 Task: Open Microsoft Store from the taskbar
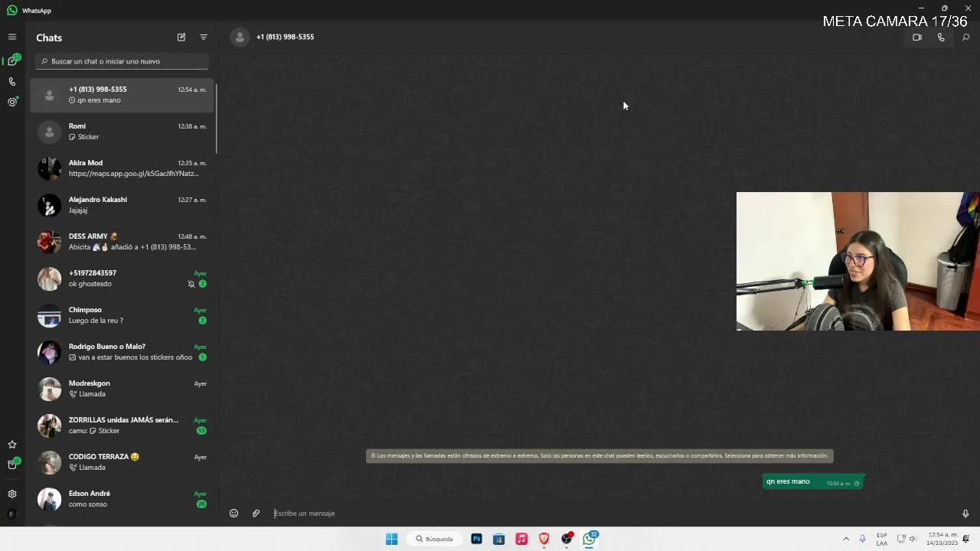(498, 539)
